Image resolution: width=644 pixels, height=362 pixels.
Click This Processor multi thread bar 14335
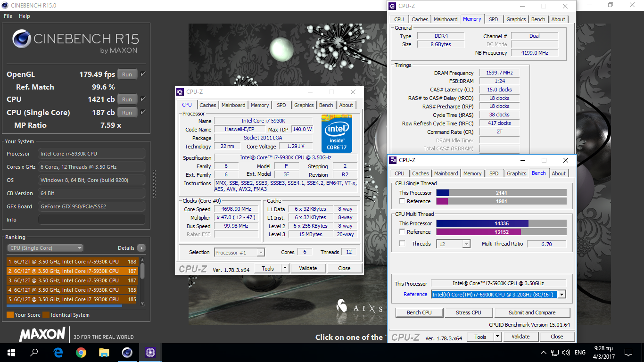[x=501, y=223]
